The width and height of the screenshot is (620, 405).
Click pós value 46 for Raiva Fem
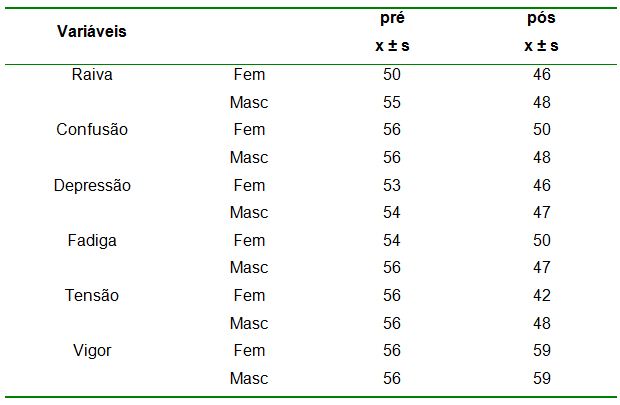542,74
